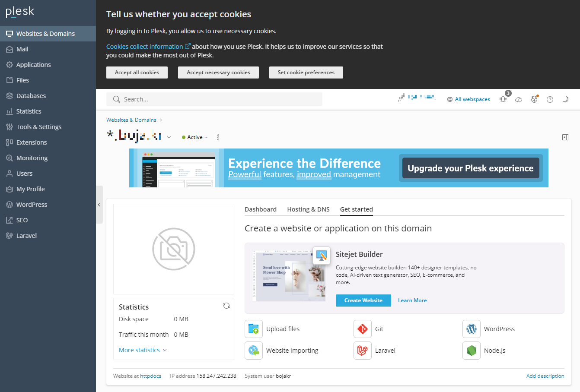Click the Monitoring icon in sidebar
Screen dimensions: 580x392
(10, 158)
